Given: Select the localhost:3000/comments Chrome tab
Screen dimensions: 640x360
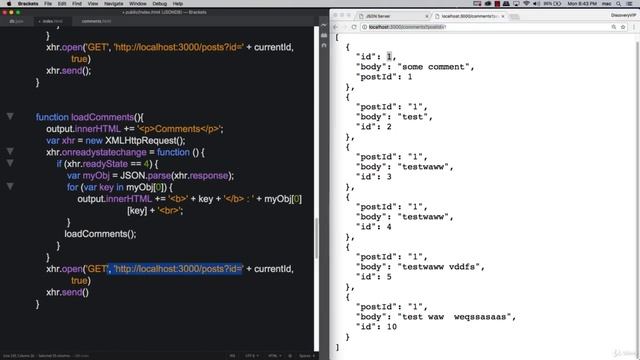Looking at the screenshot, I should [469, 16].
